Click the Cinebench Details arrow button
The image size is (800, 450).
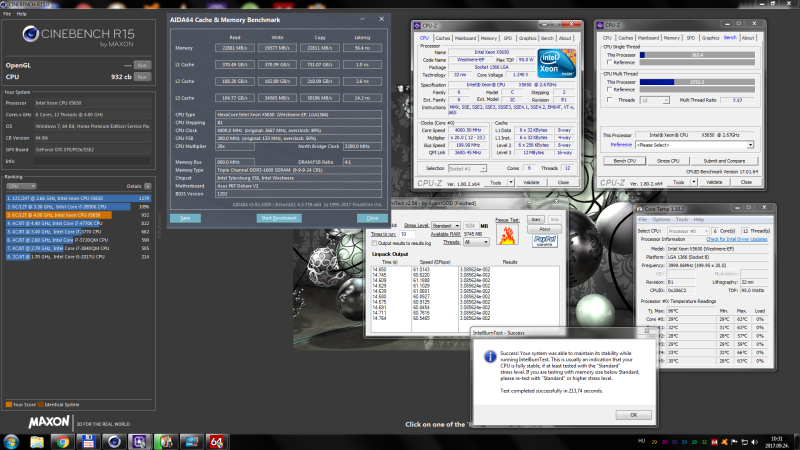pos(147,186)
